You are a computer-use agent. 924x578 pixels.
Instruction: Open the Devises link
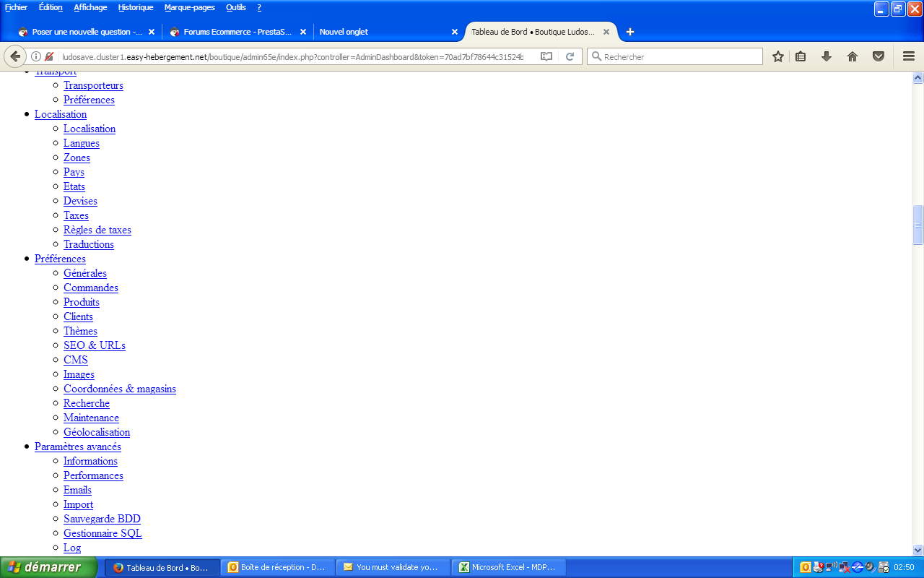(x=80, y=201)
